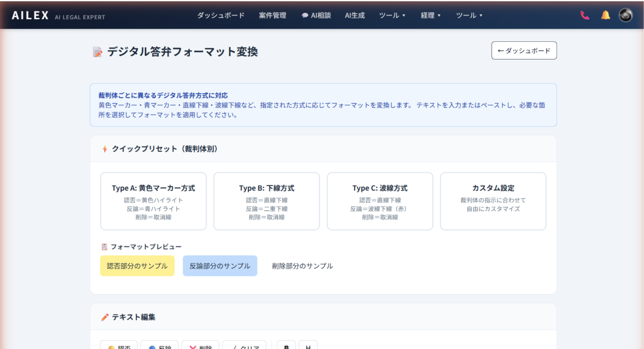
Task: Expand the ツール dropdown right of 経理
Action: (469, 16)
